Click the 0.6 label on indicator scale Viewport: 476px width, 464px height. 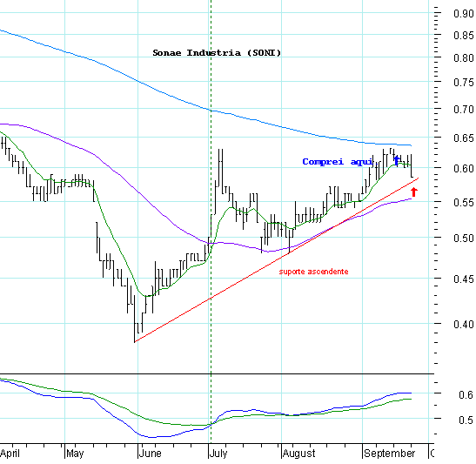click(x=466, y=394)
